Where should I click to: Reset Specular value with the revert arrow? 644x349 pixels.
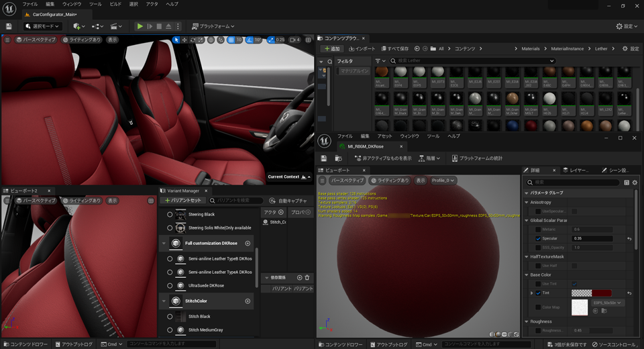click(629, 238)
